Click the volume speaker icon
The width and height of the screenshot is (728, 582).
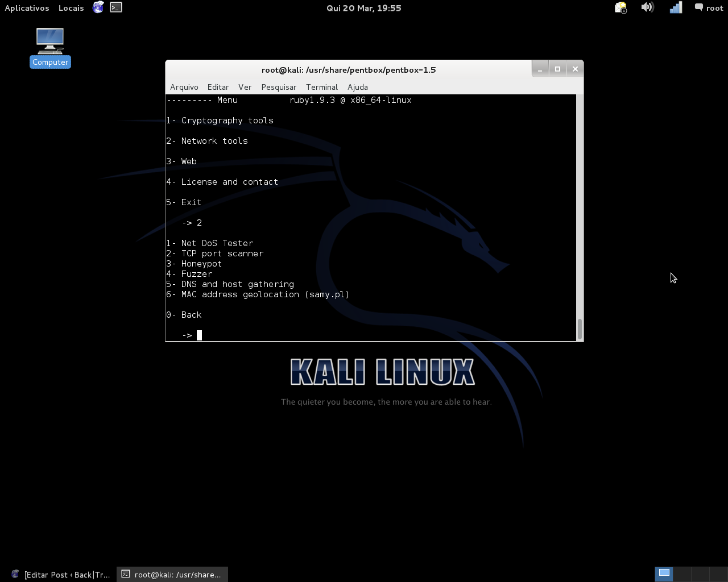pos(647,7)
